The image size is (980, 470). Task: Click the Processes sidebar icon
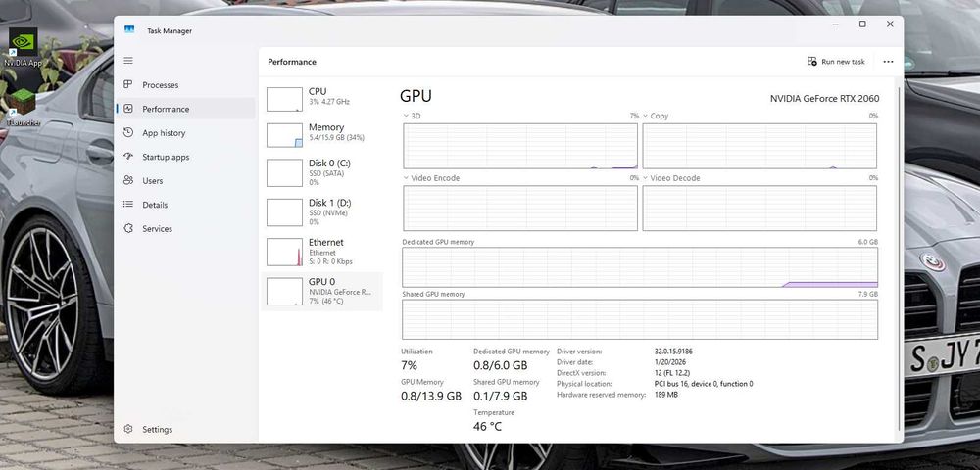pyautogui.click(x=128, y=84)
